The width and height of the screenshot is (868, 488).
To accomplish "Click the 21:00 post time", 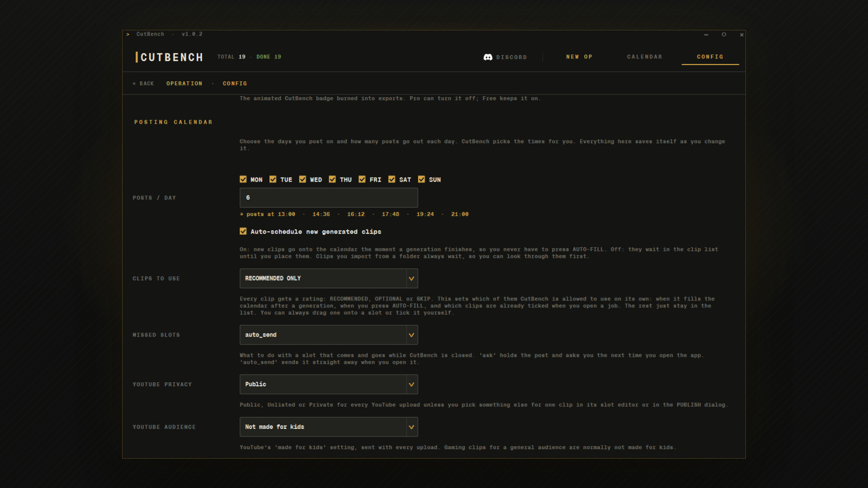I will [460, 214].
